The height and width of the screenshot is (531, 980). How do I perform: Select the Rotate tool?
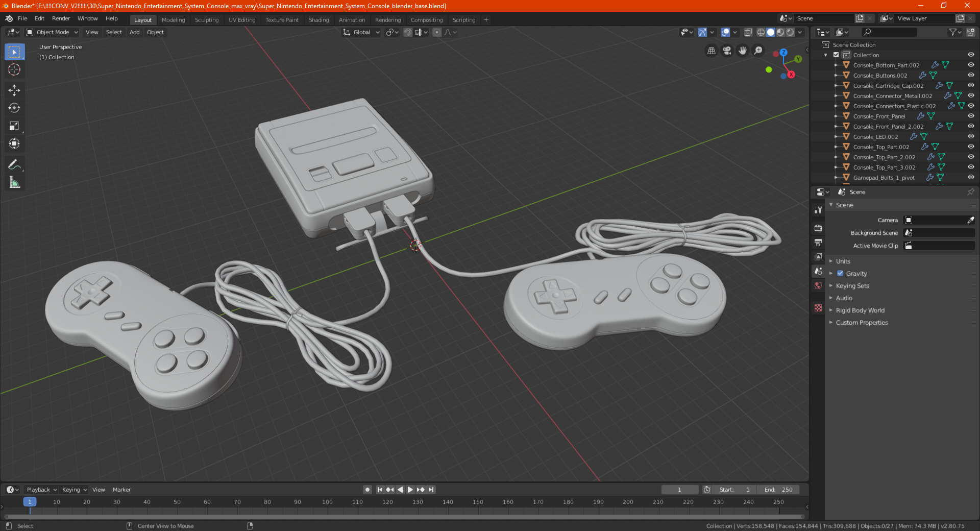point(14,108)
